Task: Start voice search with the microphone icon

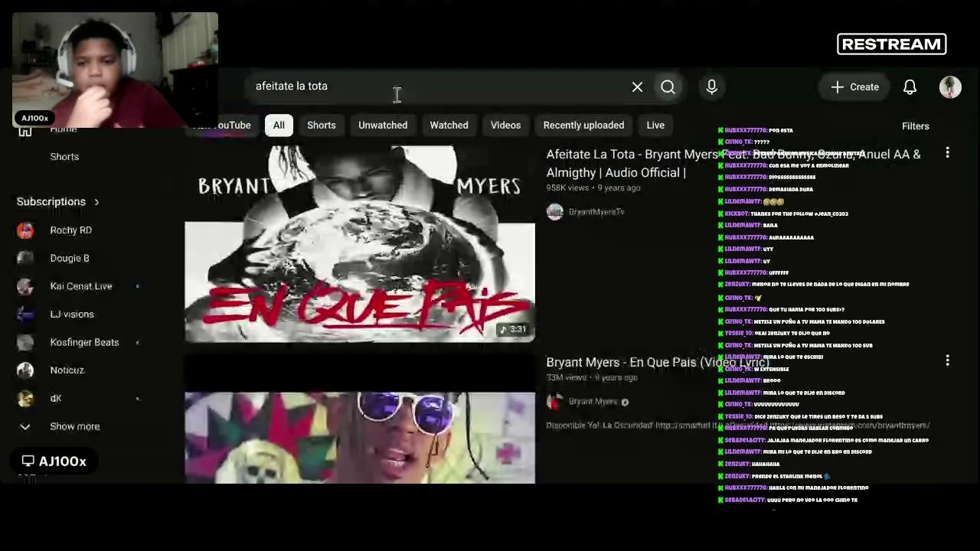Action: (711, 87)
